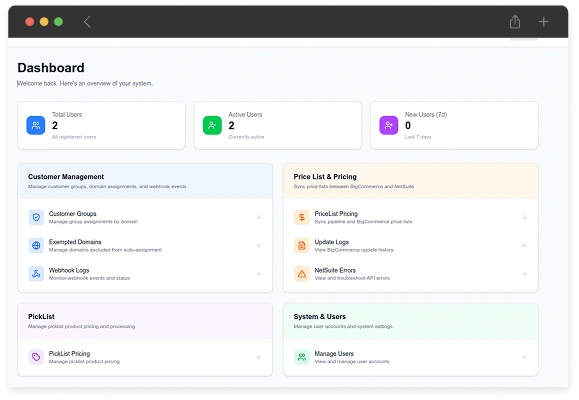579x400 pixels.
Task: Click the arrow beside Update Logs
Action: tap(524, 245)
